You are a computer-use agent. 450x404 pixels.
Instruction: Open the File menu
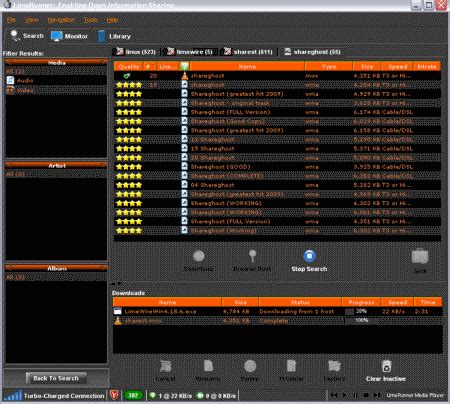pyautogui.click(x=11, y=20)
